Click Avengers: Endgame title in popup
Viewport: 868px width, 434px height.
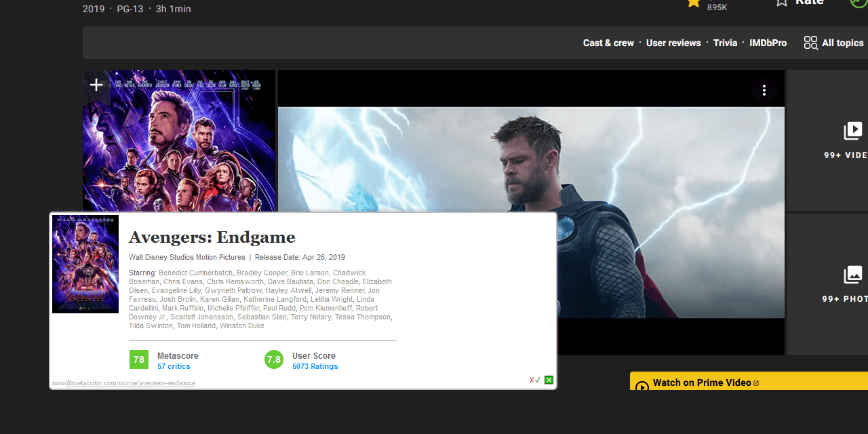point(212,237)
